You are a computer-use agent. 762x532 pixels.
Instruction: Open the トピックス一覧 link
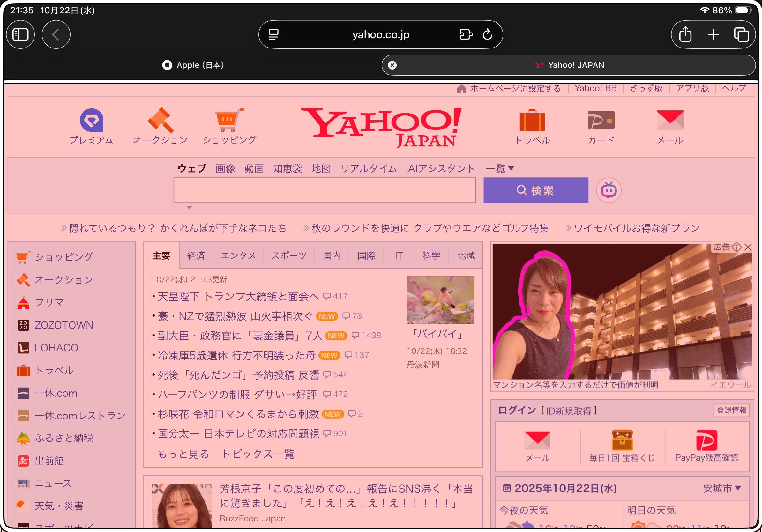tap(258, 454)
